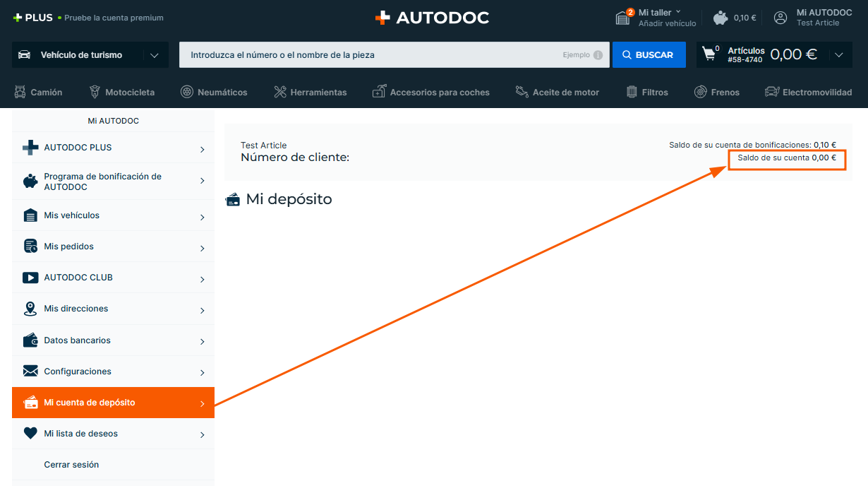Viewport: 868px width, 493px height.
Task: Expand the cart dropdown arrow
Action: [838, 55]
